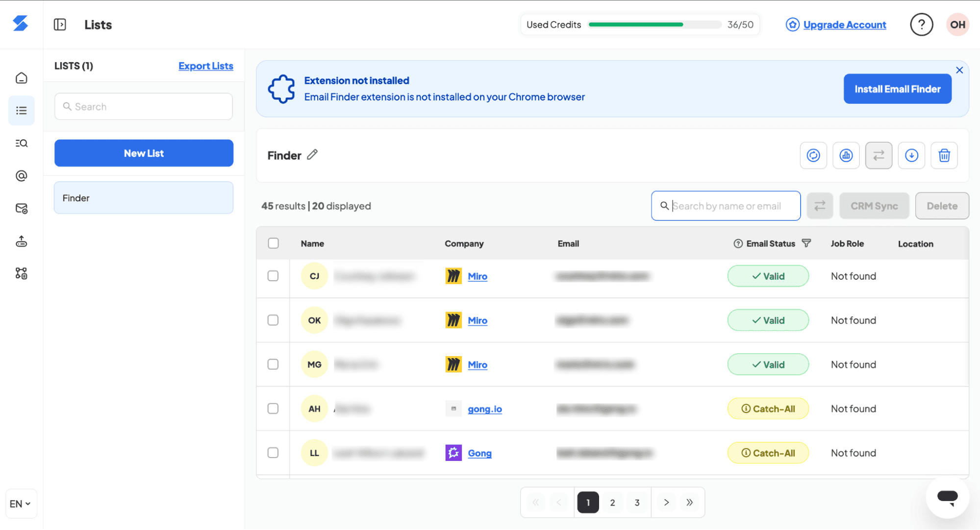Go to page 3
This screenshot has width=980, height=530.
click(x=637, y=502)
